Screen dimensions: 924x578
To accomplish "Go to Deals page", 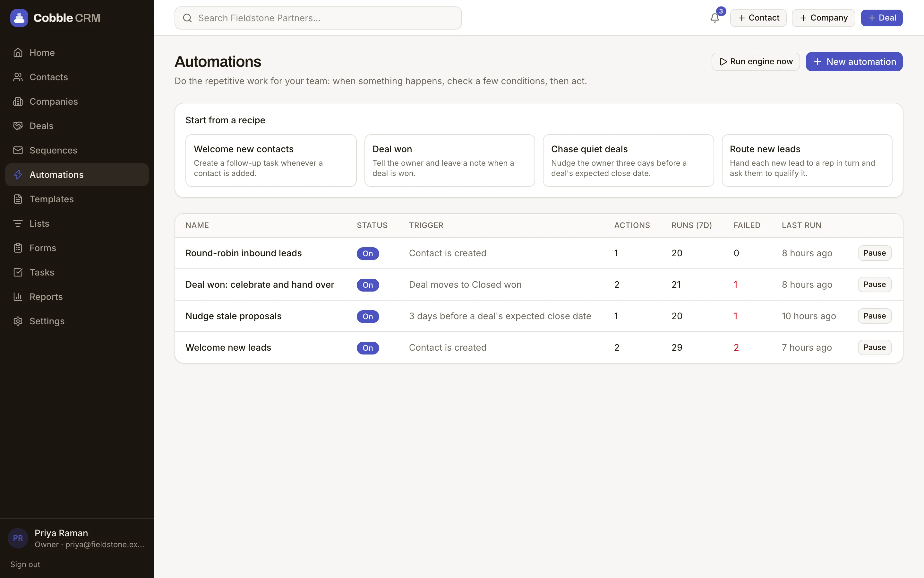I will pyautogui.click(x=77, y=126).
